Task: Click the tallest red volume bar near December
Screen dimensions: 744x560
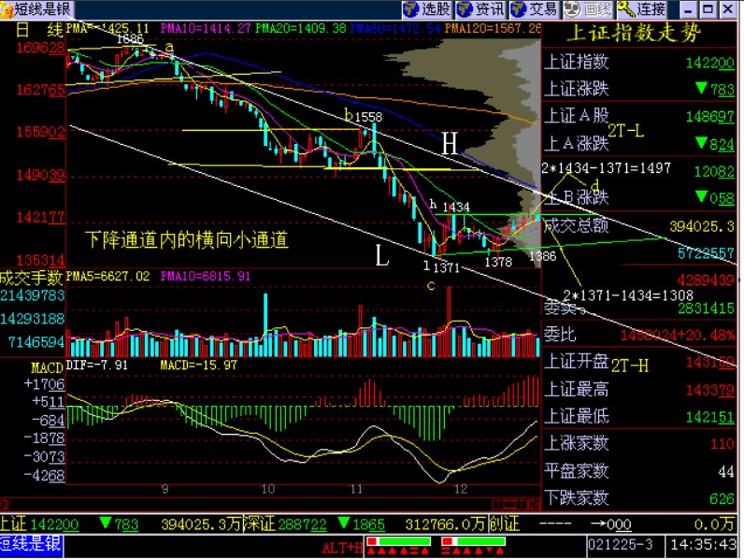Action: pos(449,321)
